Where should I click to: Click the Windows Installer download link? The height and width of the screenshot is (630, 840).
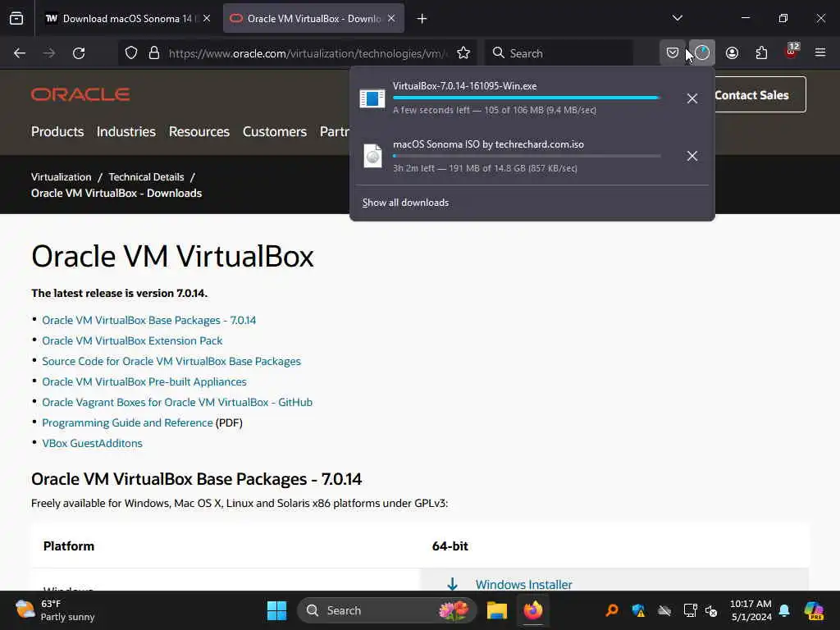pyautogui.click(x=524, y=584)
